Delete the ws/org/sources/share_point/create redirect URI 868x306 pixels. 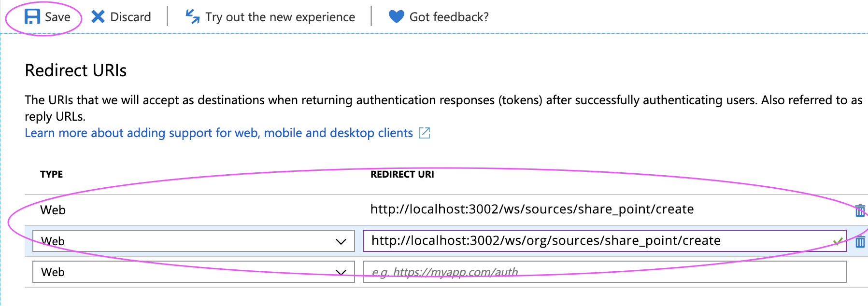(860, 241)
